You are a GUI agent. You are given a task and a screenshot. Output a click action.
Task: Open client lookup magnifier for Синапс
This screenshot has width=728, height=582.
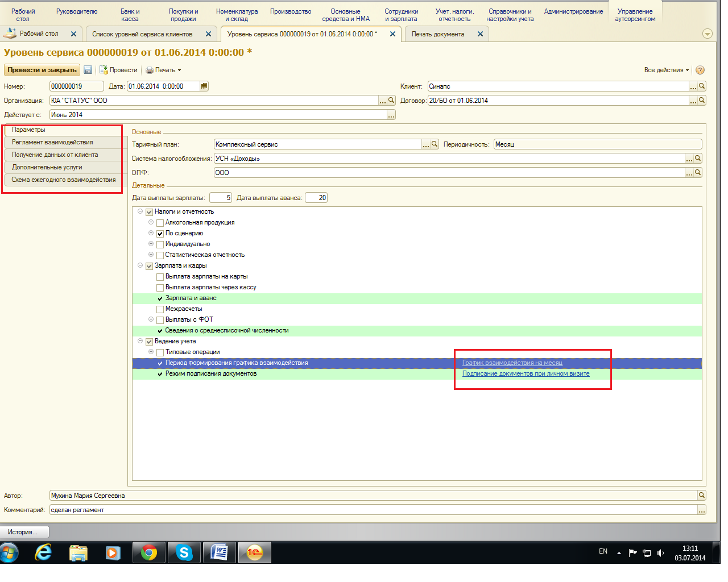[x=702, y=86]
